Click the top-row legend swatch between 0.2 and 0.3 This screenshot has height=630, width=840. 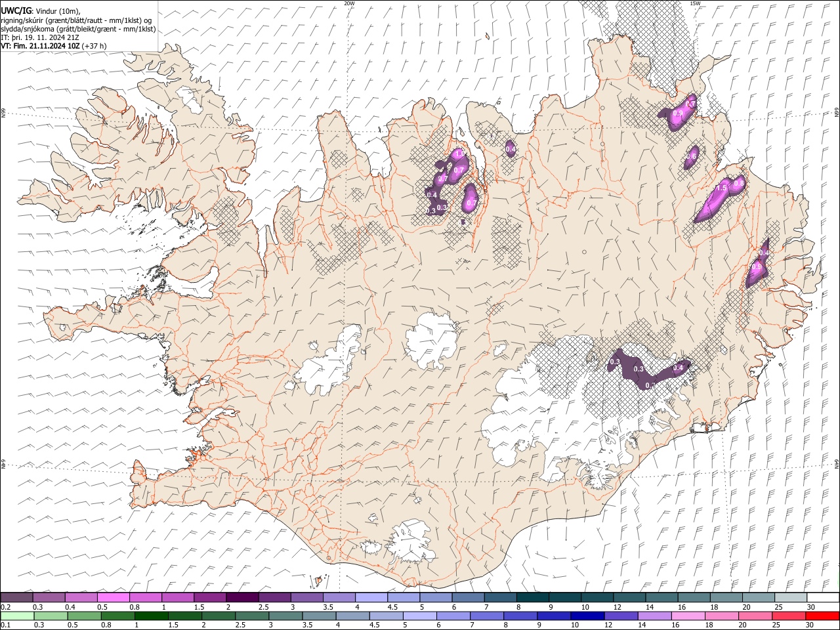tap(16, 597)
